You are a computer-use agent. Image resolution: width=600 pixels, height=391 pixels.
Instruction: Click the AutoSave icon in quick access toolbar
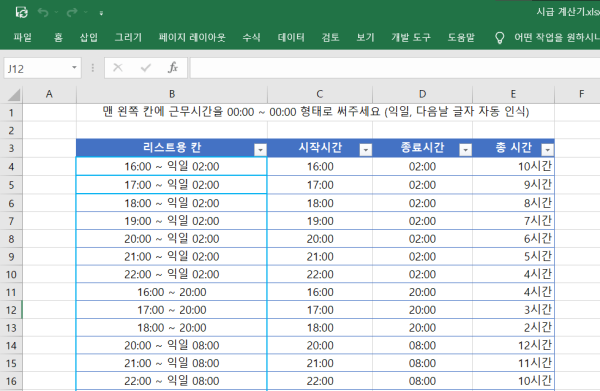click(x=21, y=13)
